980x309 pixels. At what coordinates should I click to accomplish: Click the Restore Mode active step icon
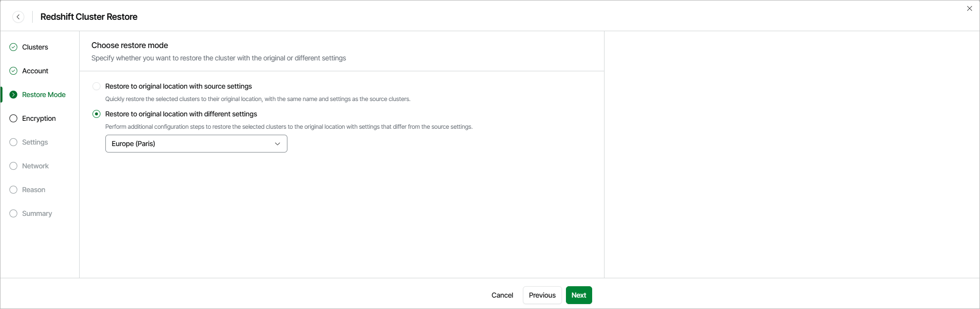[x=13, y=95]
